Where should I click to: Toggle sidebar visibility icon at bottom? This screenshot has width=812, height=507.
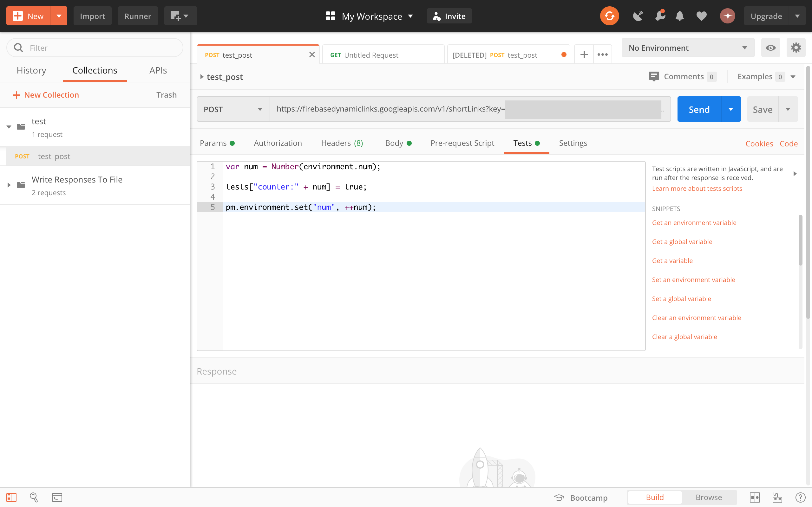(x=11, y=497)
